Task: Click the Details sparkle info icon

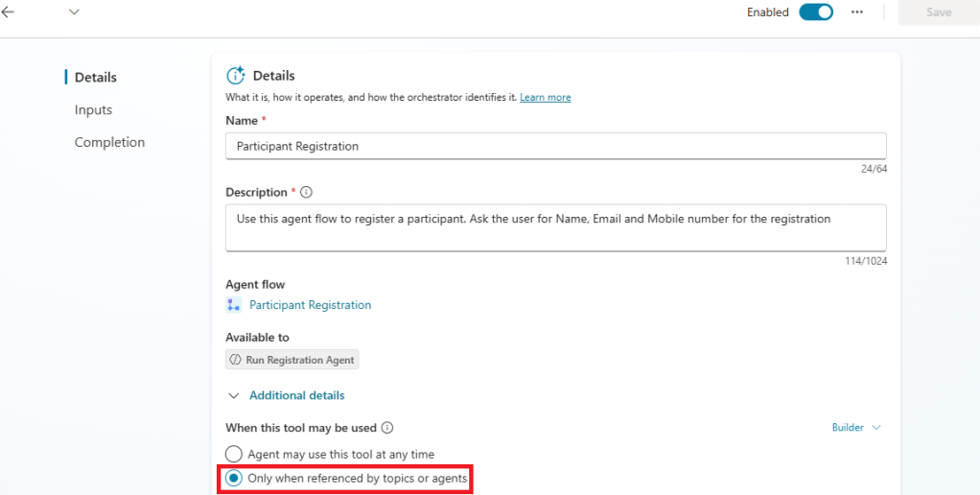Action: click(235, 76)
